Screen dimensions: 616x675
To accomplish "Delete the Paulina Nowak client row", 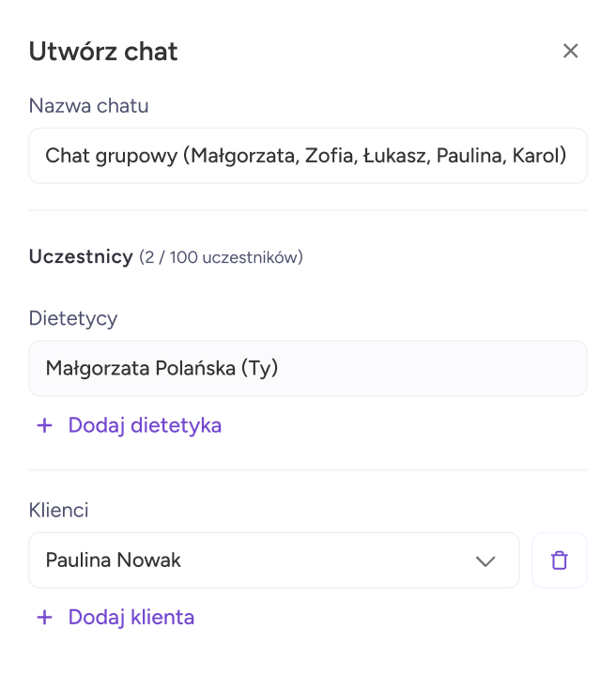I will (560, 560).
